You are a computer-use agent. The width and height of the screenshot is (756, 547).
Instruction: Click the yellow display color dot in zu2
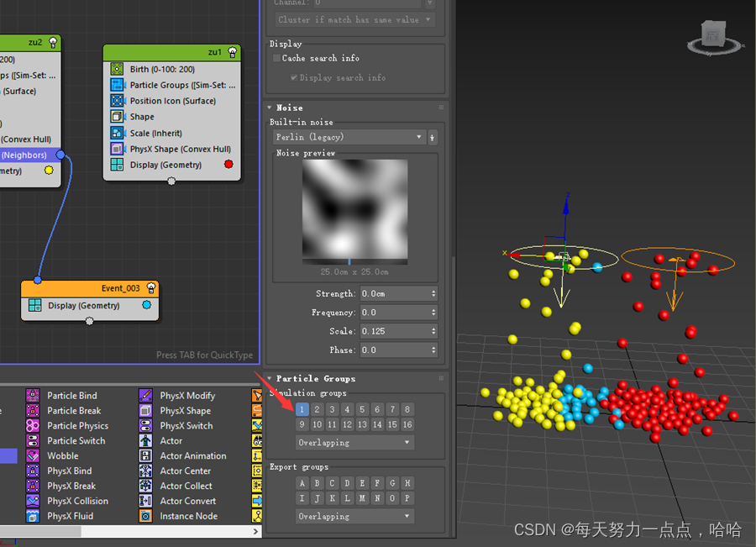click(x=49, y=171)
